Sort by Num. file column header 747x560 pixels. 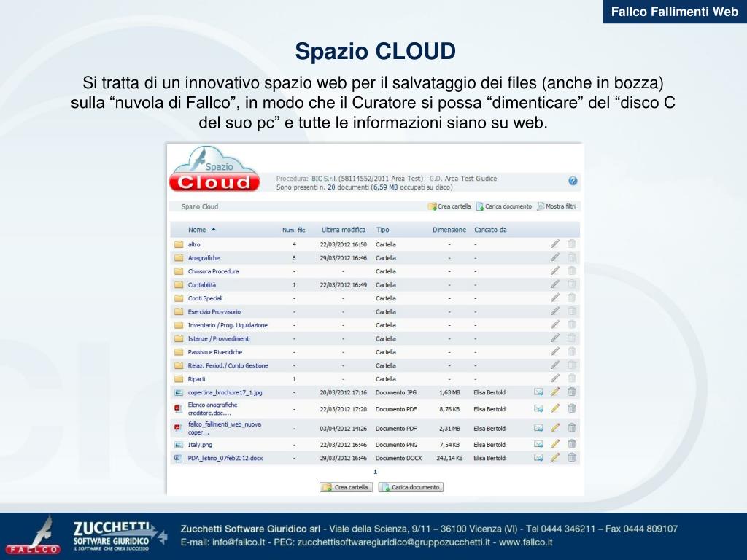tap(293, 230)
